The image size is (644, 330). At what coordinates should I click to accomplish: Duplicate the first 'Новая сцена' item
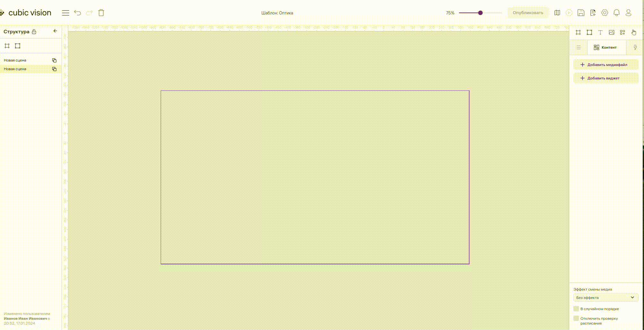[54, 60]
